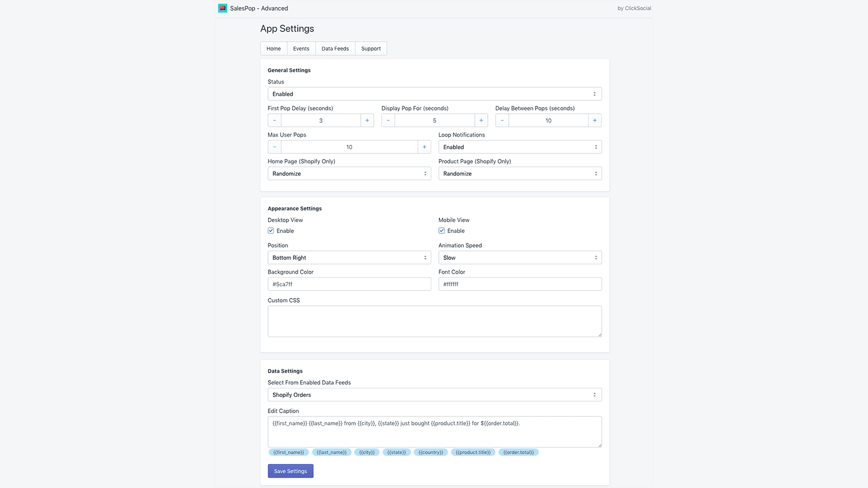Insert the {{product.title}} caption token

pos(473,452)
